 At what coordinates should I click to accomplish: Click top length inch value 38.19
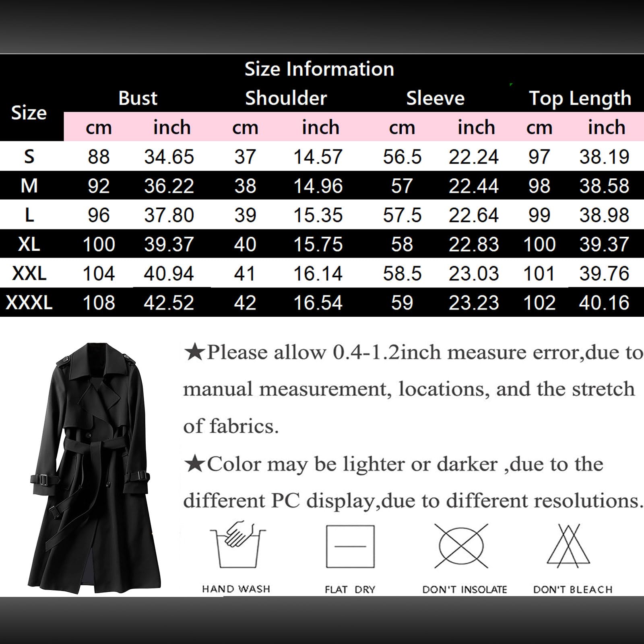tap(604, 157)
